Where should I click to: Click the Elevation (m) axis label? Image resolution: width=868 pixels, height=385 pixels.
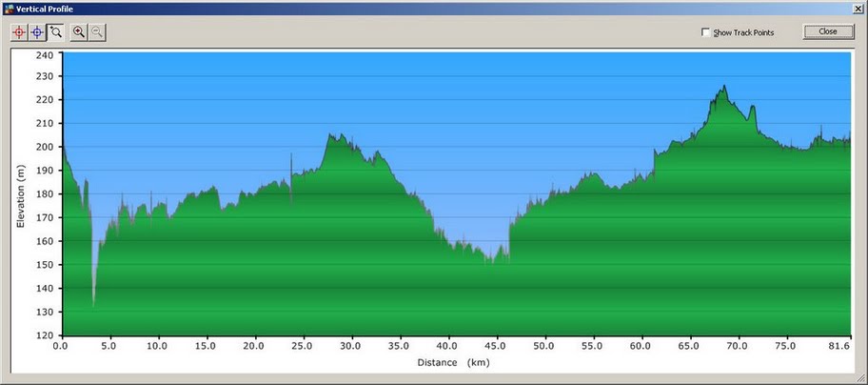pyautogui.click(x=20, y=194)
